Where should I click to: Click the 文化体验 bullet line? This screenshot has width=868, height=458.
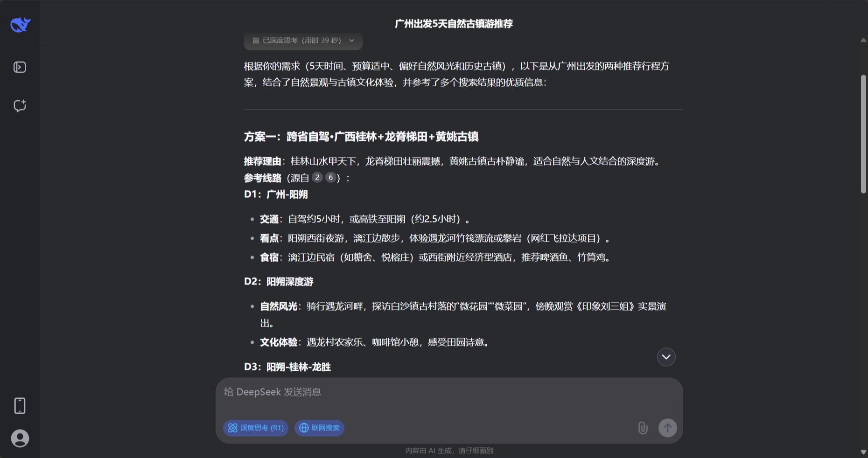375,342
